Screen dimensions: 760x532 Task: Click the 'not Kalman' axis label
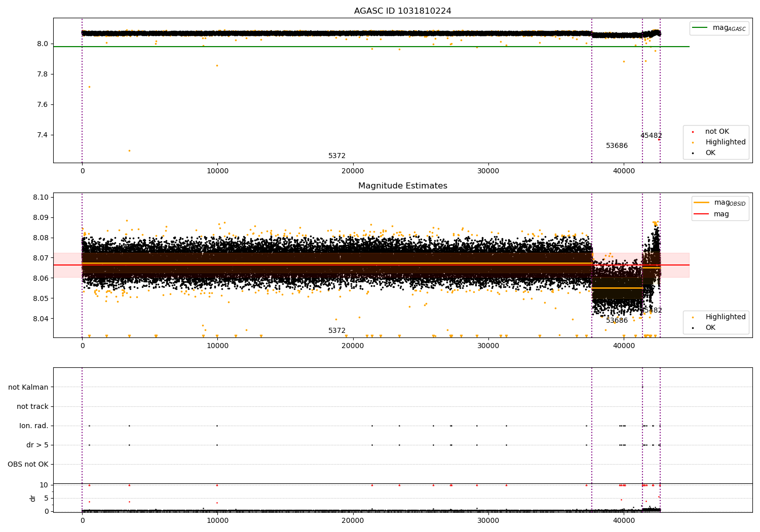[28, 388]
